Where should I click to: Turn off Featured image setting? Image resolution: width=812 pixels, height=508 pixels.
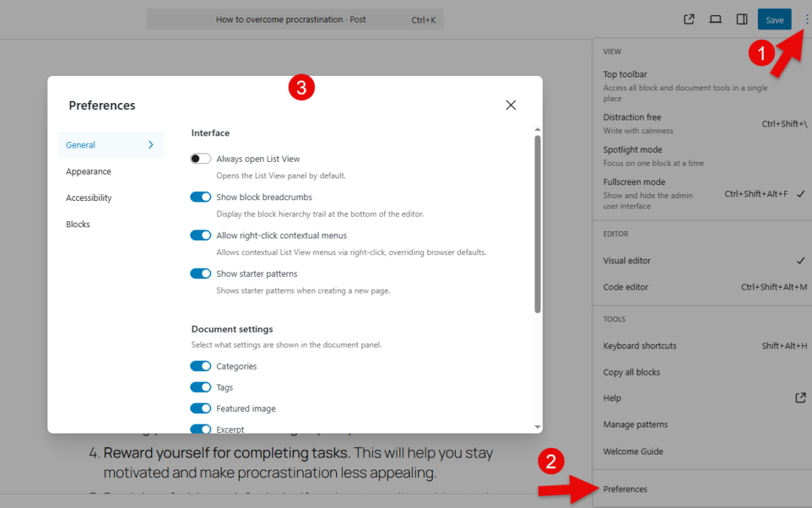[x=201, y=409]
